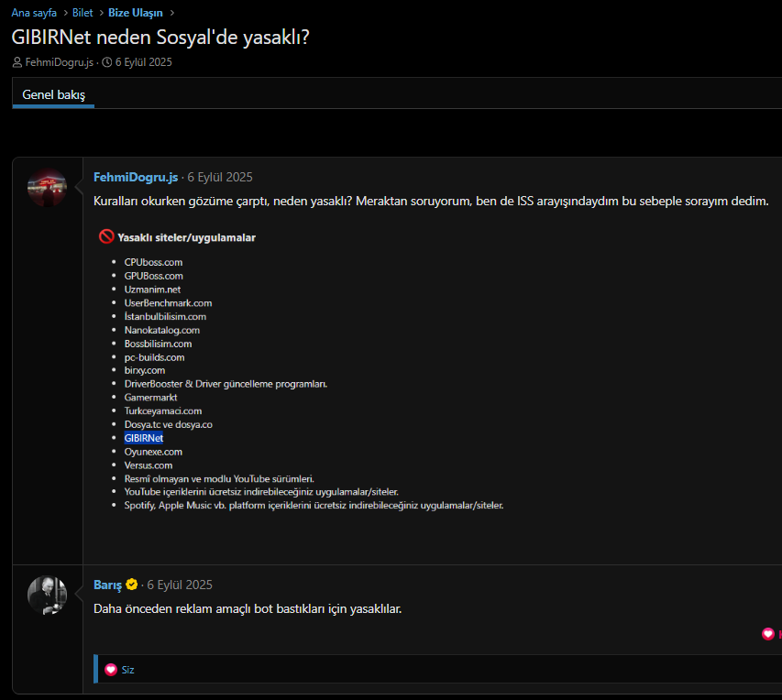Click the red prohibited sign icon
Screen dimensions: 782x700
[x=106, y=236]
